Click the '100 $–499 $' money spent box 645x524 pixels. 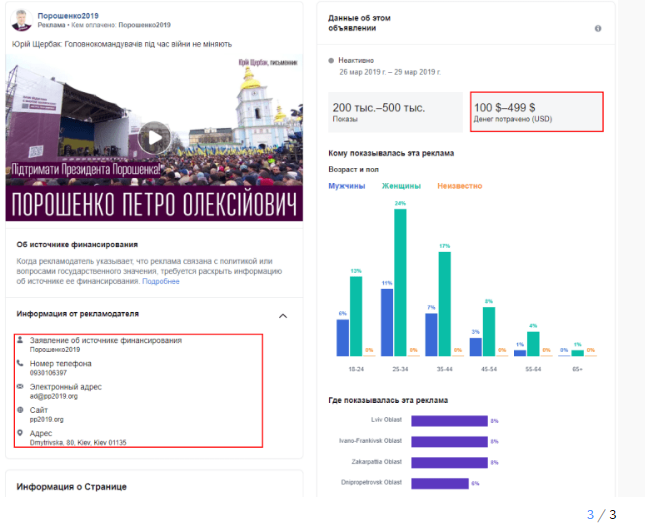click(x=536, y=112)
